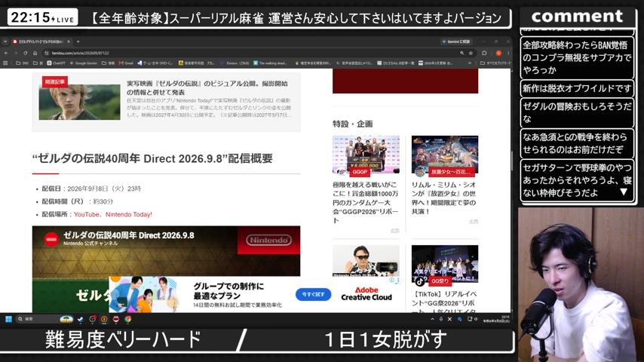This screenshot has height=362, width=644.
Task: Open the Chrome taskbar icon
Action: click(128, 319)
